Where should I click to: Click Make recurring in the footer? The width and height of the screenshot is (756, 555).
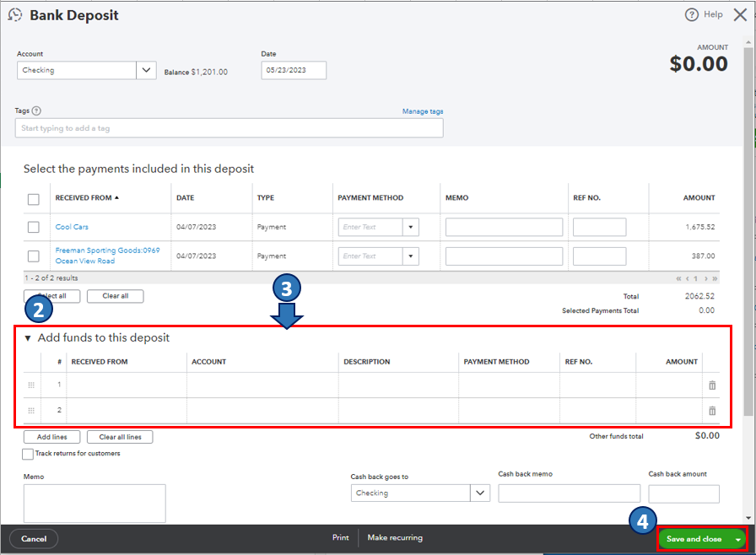pos(395,538)
